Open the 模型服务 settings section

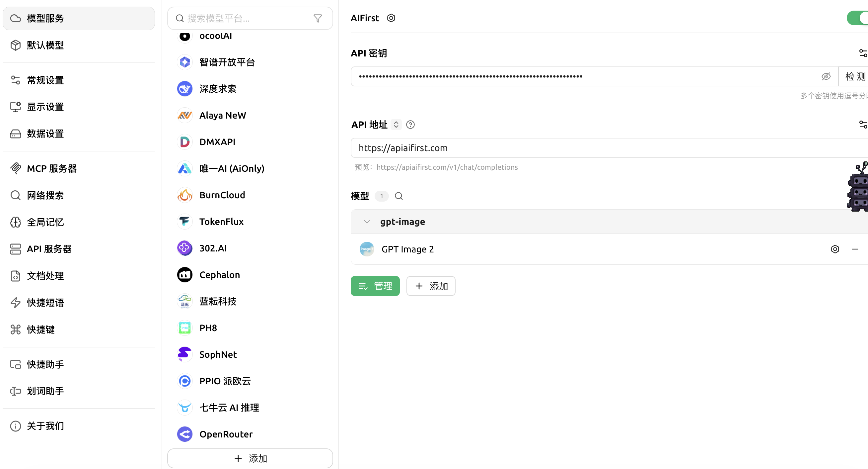pyautogui.click(x=79, y=18)
